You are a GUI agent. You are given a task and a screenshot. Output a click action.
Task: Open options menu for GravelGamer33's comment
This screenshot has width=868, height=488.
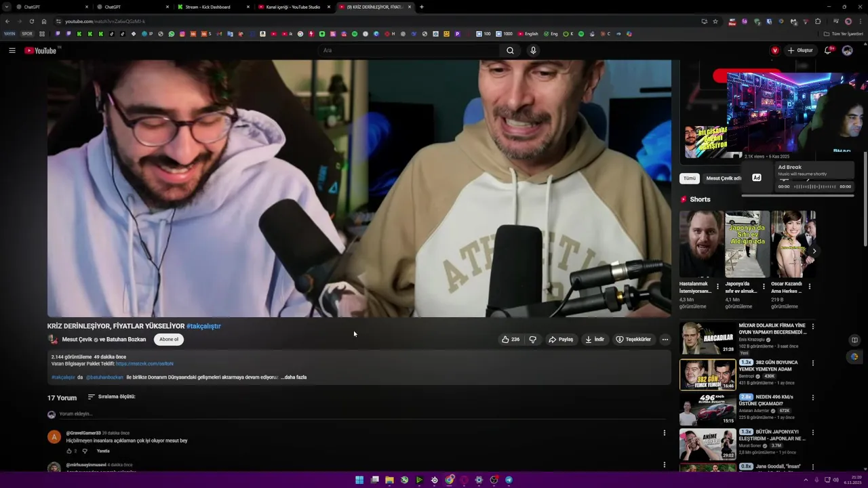point(664,432)
